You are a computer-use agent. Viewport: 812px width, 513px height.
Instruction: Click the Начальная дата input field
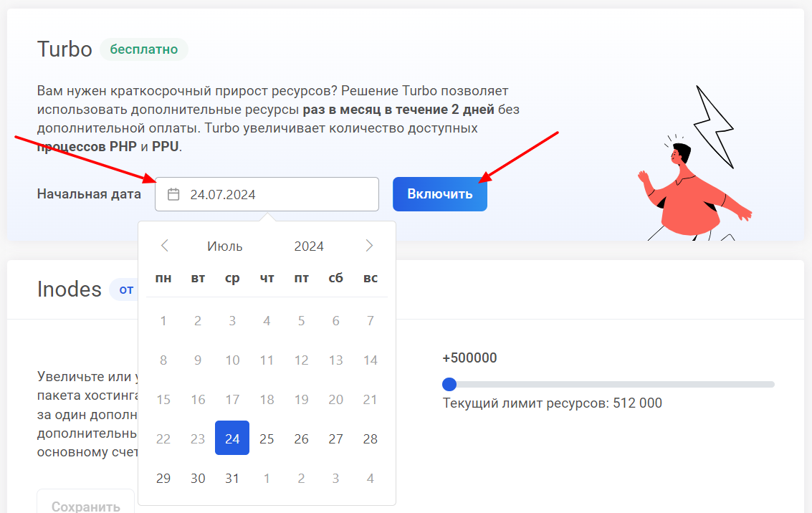pos(280,194)
